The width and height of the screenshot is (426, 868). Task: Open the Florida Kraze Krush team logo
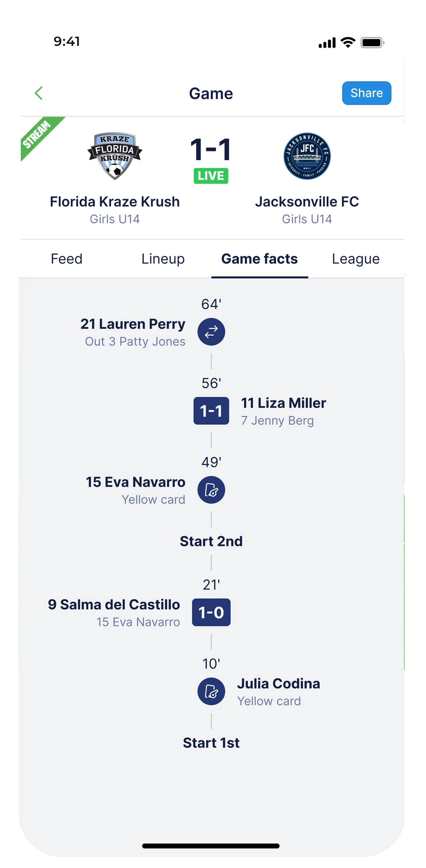point(115,156)
